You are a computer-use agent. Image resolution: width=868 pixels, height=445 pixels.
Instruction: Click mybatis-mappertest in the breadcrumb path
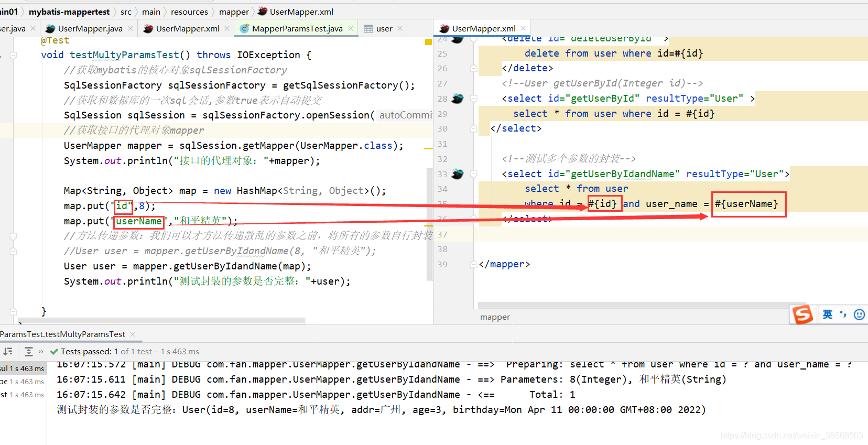pos(69,12)
